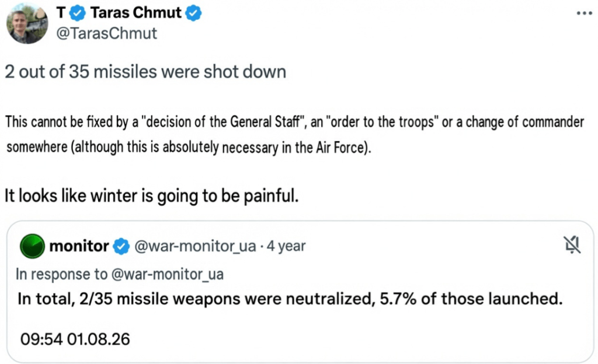Screen dimensions: 598x364
Task: Open Taras Chmut's profile avatar
Action: coord(27,23)
